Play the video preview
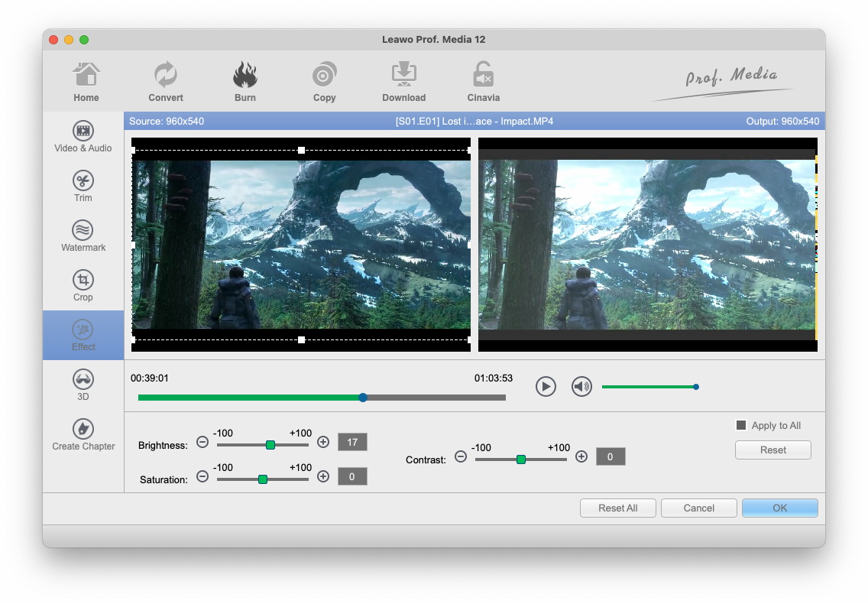868x604 pixels. tap(546, 386)
